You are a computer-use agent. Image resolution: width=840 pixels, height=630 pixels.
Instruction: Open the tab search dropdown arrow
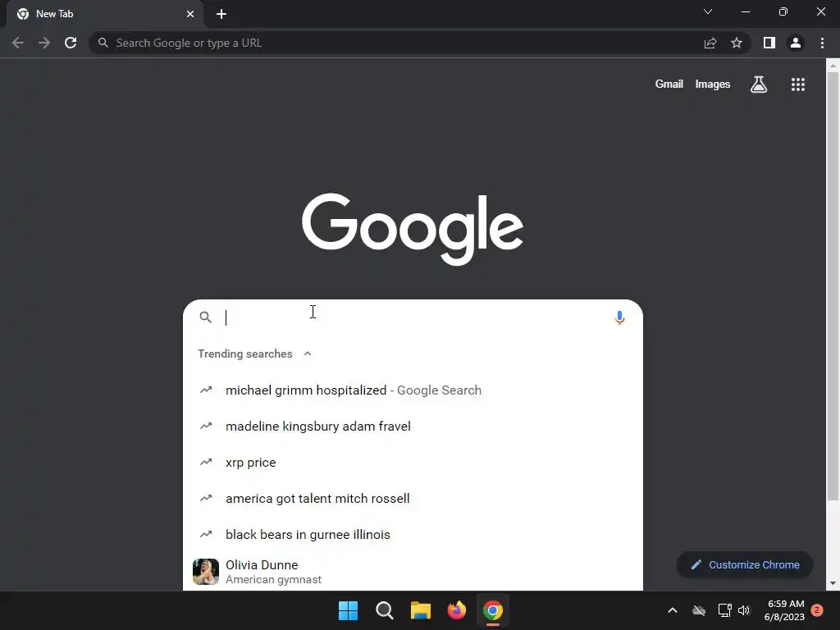pyautogui.click(x=708, y=11)
